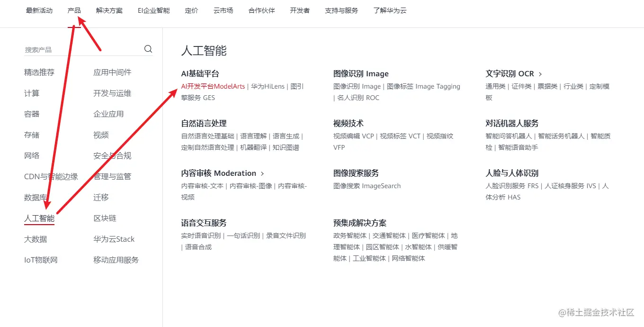The width and height of the screenshot is (644, 327).
Task: Select the 计算 category
Action: coord(32,93)
